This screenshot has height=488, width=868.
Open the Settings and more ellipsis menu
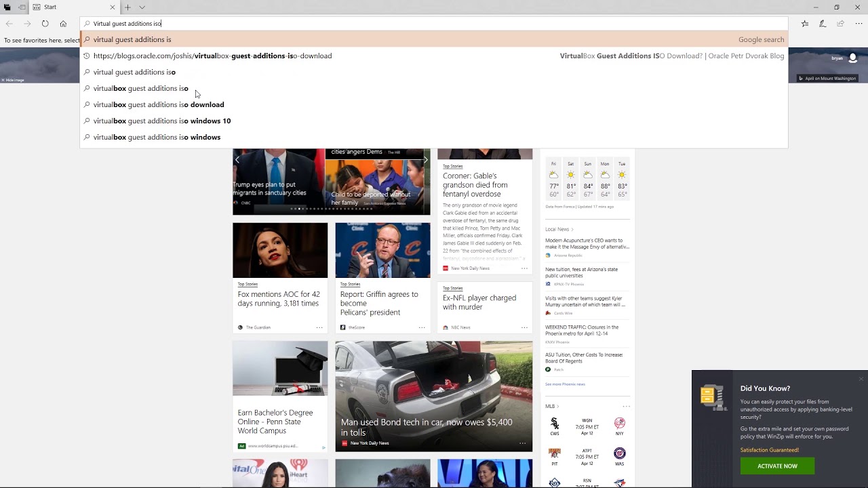(x=858, y=24)
